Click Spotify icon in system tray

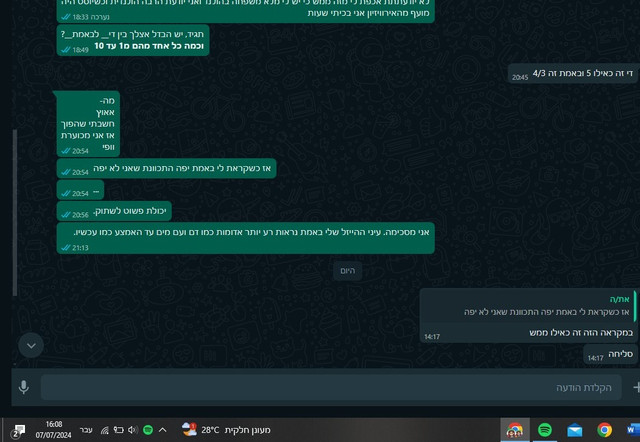[148, 430]
